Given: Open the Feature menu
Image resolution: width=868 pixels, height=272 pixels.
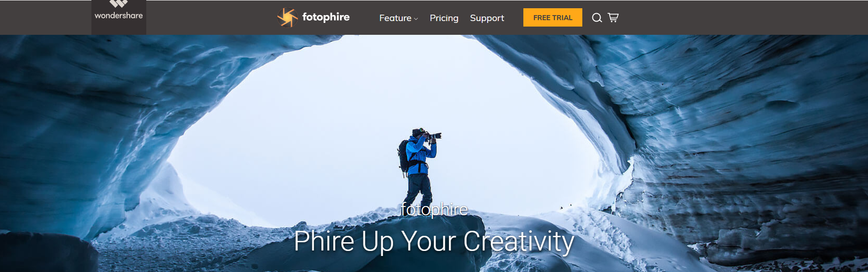Looking at the screenshot, I should tap(395, 18).
